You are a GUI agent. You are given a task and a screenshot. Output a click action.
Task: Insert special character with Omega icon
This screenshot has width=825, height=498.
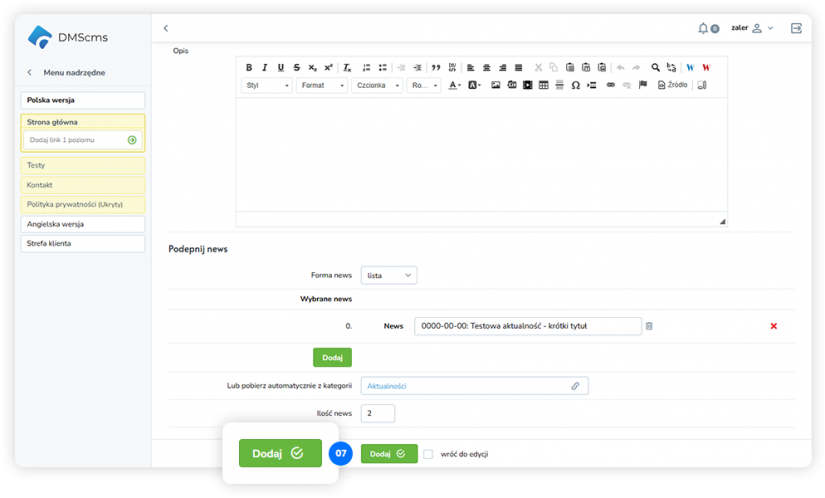pos(576,85)
